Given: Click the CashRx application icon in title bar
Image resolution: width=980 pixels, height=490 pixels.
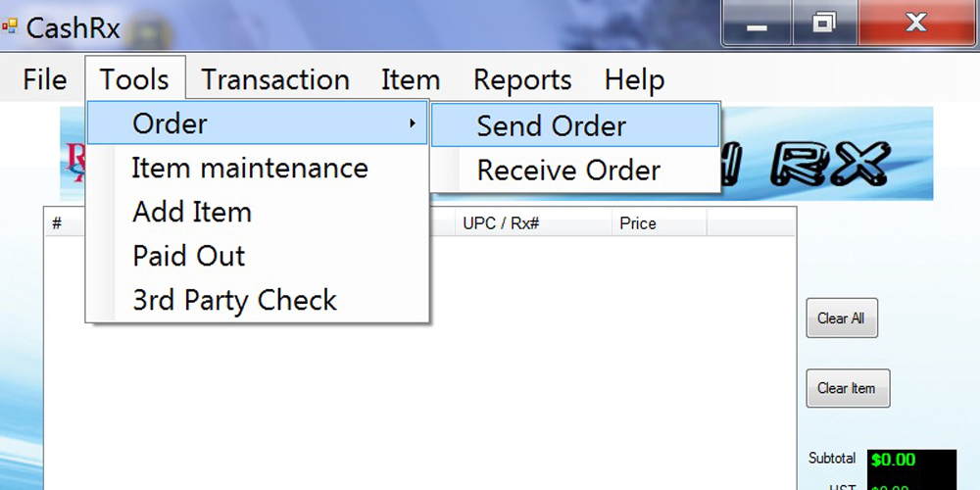Looking at the screenshot, I should click(x=10, y=26).
